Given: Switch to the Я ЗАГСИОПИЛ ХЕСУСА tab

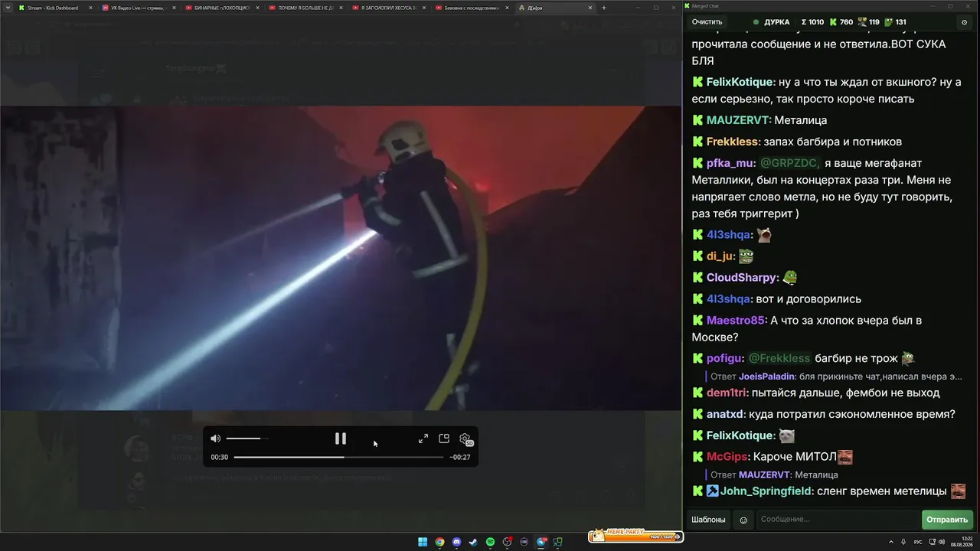Looking at the screenshot, I should click(388, 8).
